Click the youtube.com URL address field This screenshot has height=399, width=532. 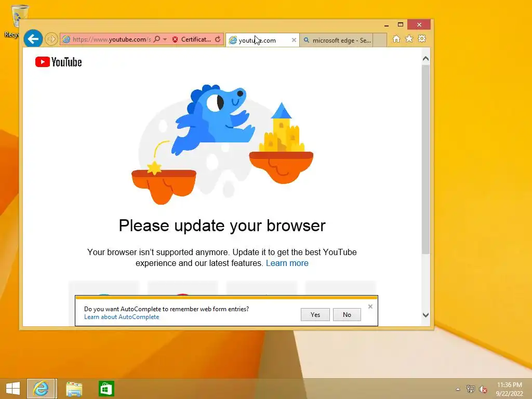(x=111, y=39)
